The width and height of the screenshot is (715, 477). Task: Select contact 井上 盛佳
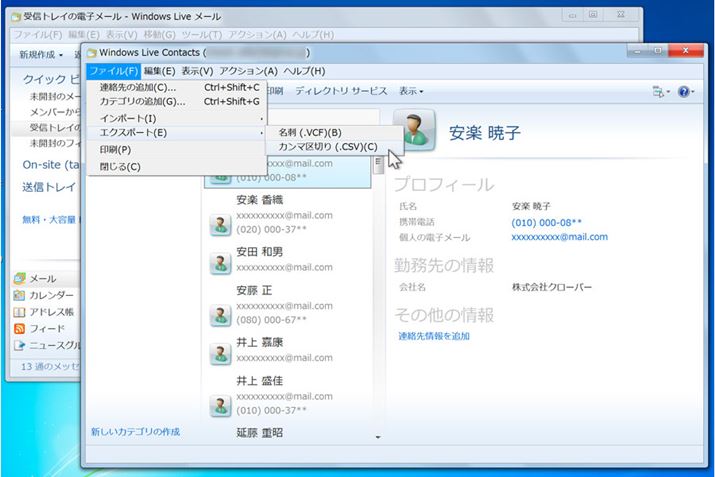pyautogui.click(x=288, y=395)
